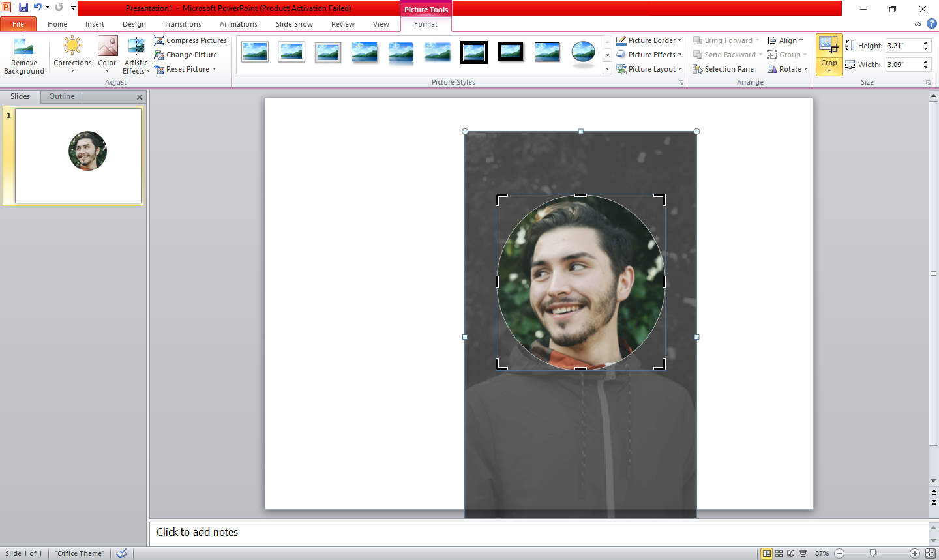
Task: Click the zoom in plus button
Action: coord(915,553)
